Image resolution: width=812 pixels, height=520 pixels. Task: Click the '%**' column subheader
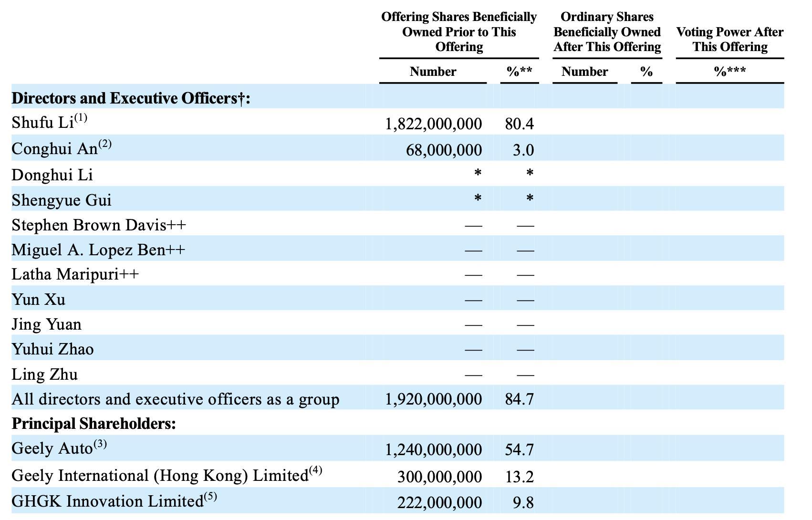tap(520, 72)
